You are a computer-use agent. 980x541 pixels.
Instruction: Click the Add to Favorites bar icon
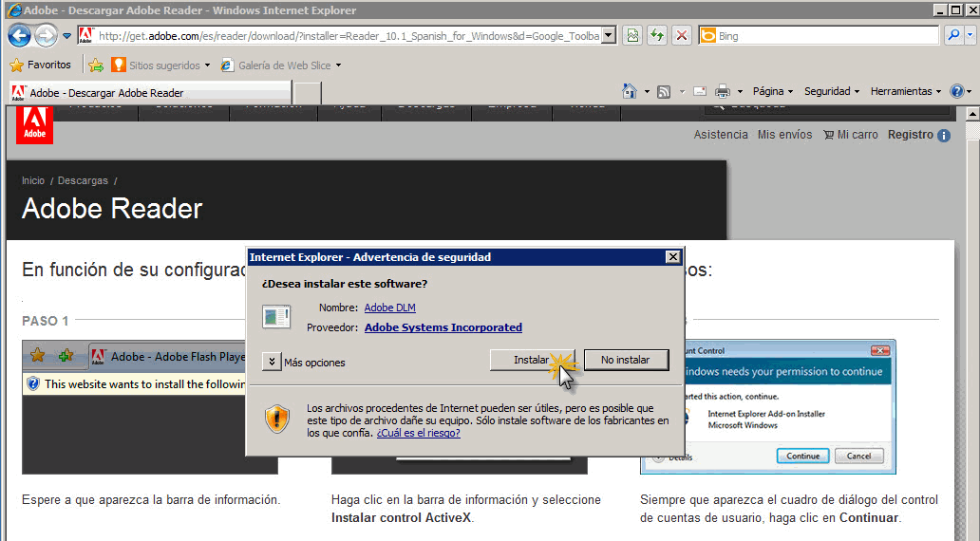point(96,65)
